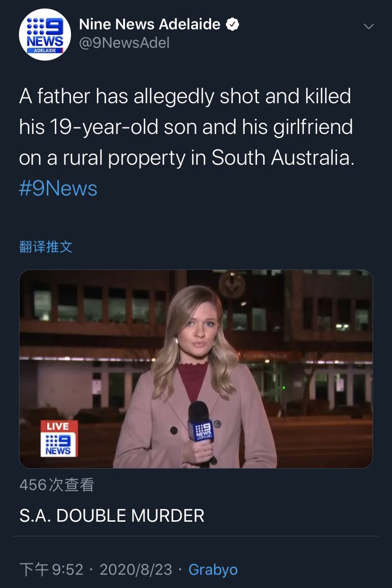
Task: Click the verified badge beside the account name
Action: (x=232, y=24)
